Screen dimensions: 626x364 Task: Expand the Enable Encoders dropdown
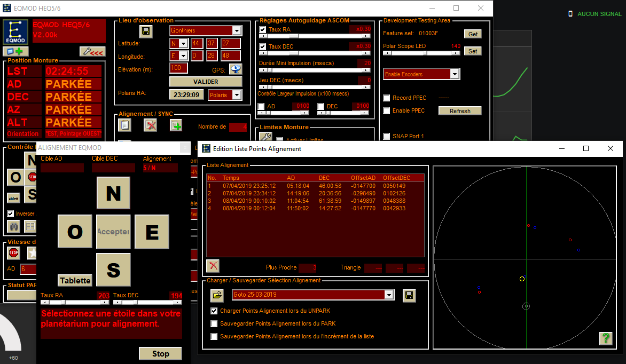pos(455,74)
